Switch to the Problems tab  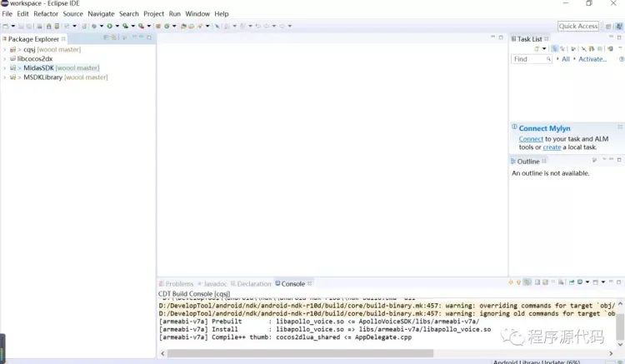[x=176, y=283]
